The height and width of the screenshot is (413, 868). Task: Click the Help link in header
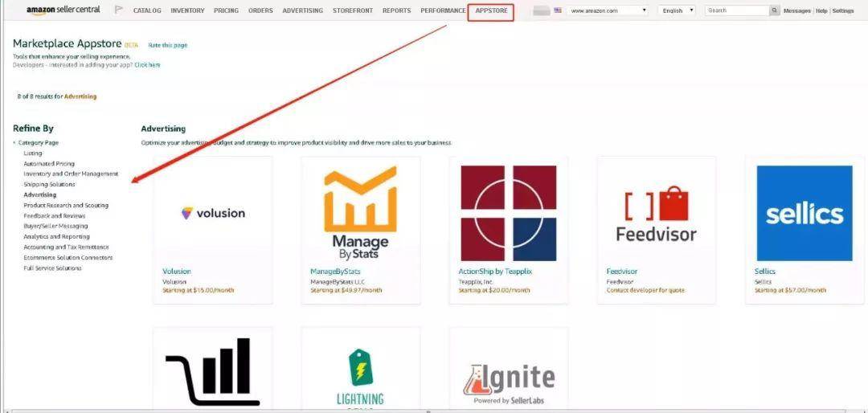click(x=821, y=11)
